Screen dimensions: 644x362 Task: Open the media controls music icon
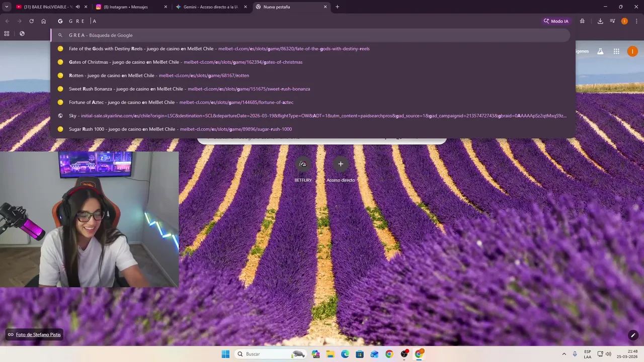coord(612,21)
